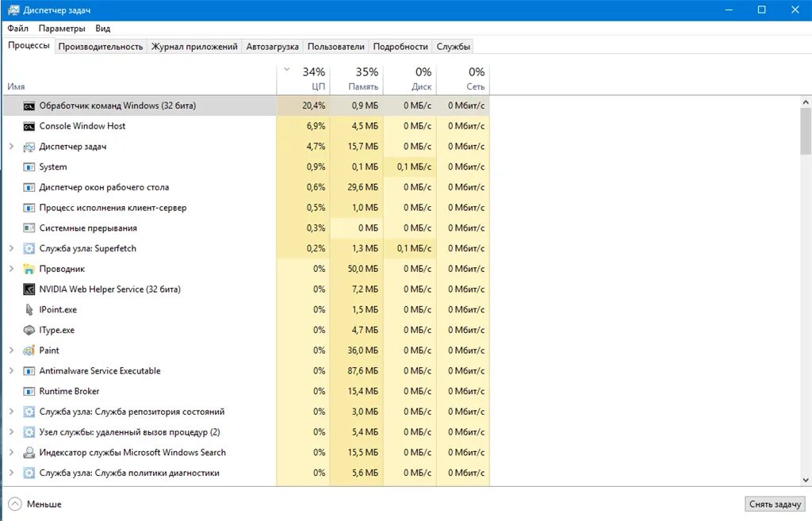The height and width of the screenshot is (521, 812).
Task: Select the Процессы tab
Action: [29, 45]
